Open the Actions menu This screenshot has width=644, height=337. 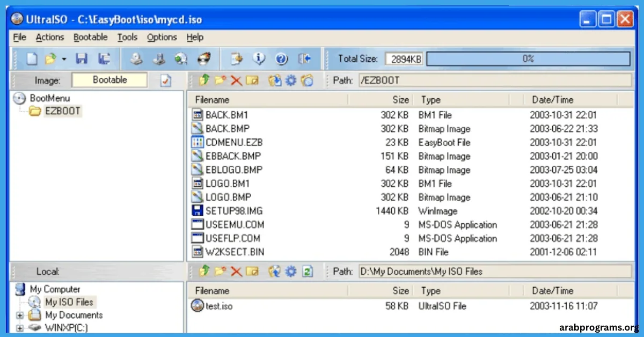pos(50,37)
